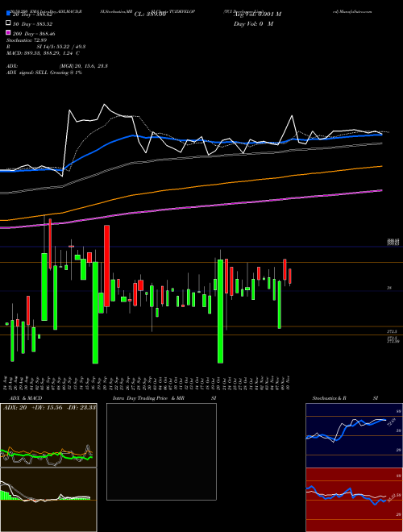Click inside the empty Intra Day chart box
The height and width of the screenshot is (532, 403).
[161, 451]
